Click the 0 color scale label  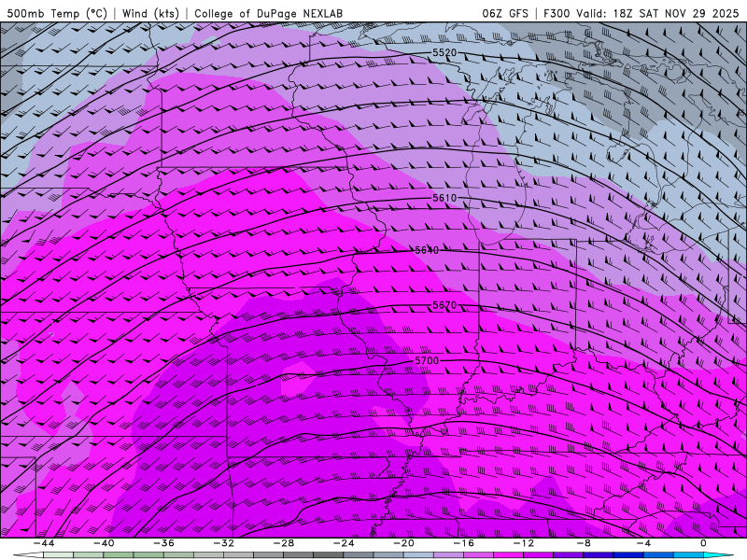(x=703, y=543)
